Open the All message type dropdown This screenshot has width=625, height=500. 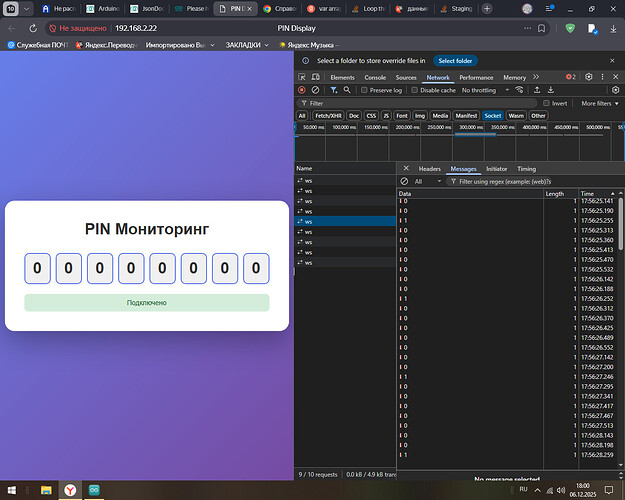(x=425, y=181)
